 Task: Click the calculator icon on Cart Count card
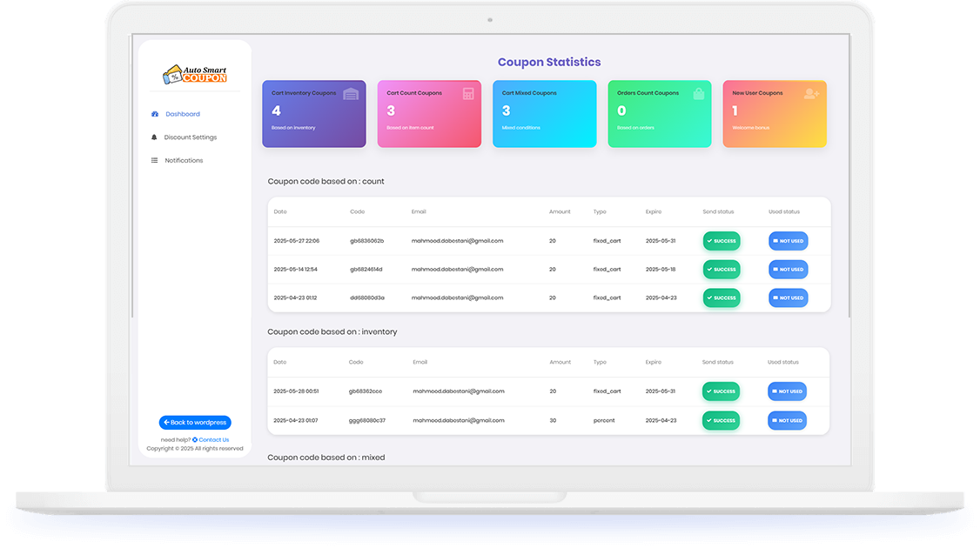click(468, 94)
